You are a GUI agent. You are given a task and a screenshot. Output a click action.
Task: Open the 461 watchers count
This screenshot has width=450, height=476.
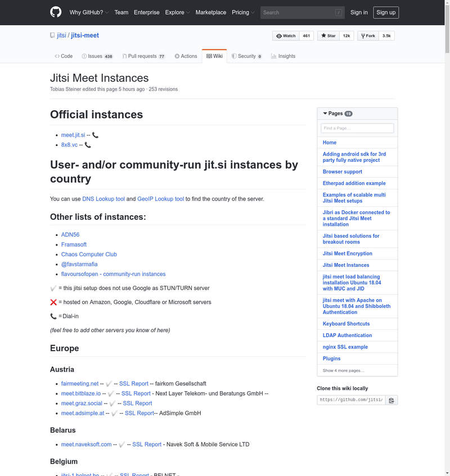click(x=306, y=36)
